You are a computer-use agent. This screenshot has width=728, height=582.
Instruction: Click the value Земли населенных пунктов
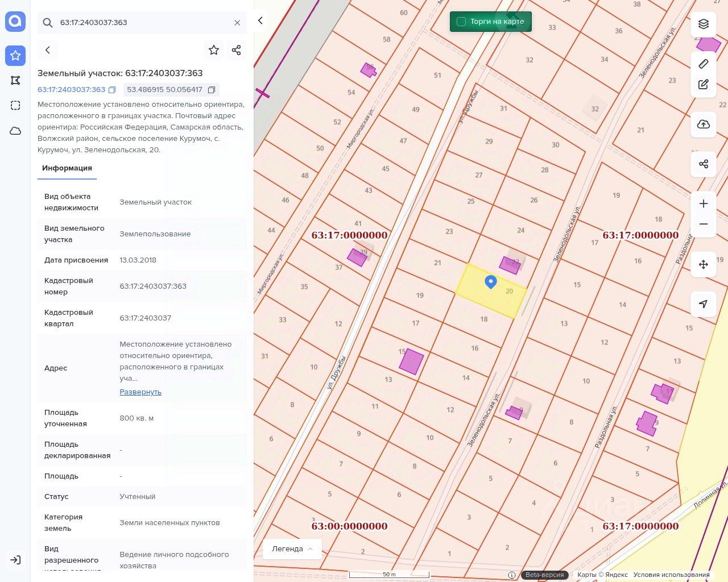tap(169, 523)
